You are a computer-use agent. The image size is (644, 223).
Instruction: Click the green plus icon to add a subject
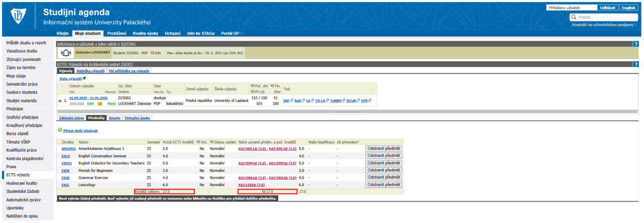click(x=59, y=131)
